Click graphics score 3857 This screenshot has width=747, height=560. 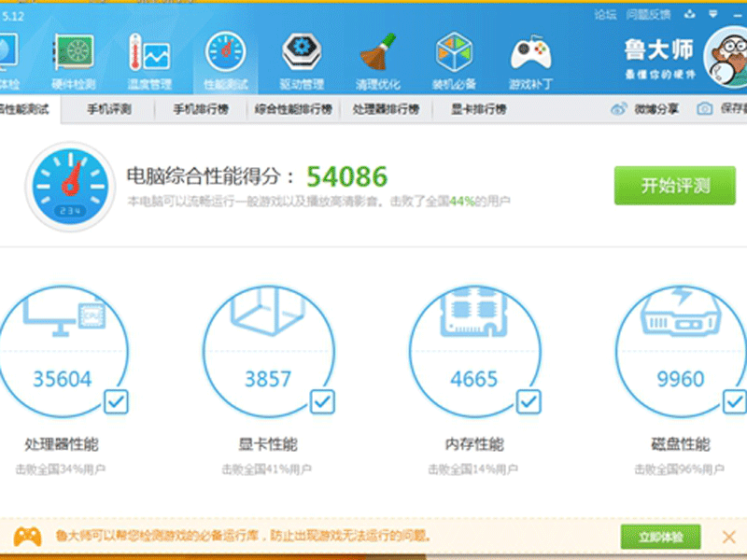(x=268, y=379)
